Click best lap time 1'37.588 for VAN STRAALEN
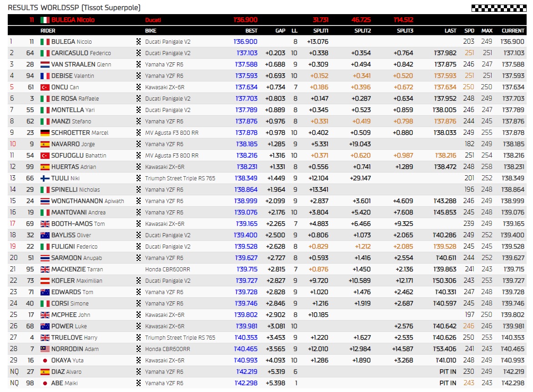The height and width of the screenshot is (392, 533). pos(246,65)
